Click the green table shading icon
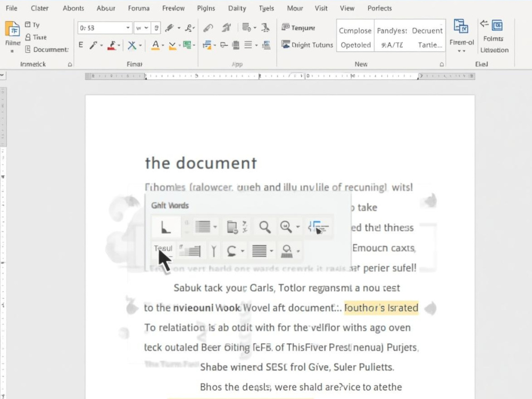 pos(187,45)
